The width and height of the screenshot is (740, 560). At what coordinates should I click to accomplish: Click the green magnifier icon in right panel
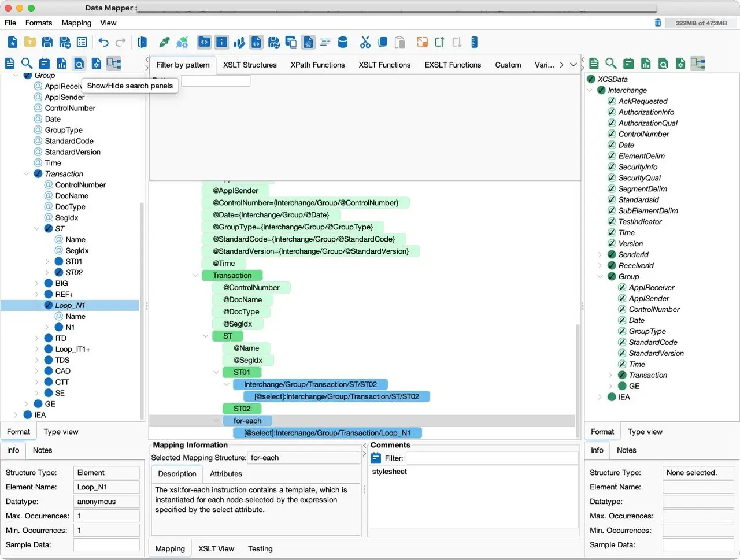coord(611,64)
